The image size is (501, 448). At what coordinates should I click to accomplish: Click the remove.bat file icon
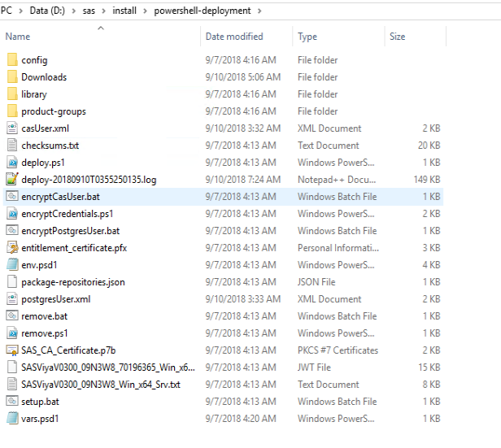12,316
